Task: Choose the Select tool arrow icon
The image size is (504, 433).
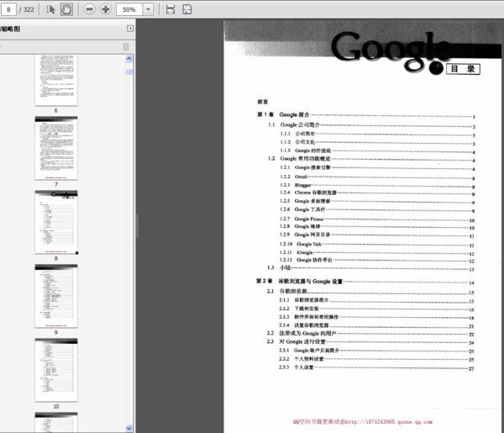Action: point(50,9)
